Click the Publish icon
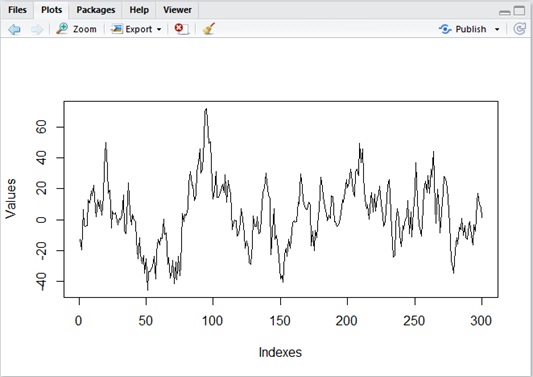 445,29
